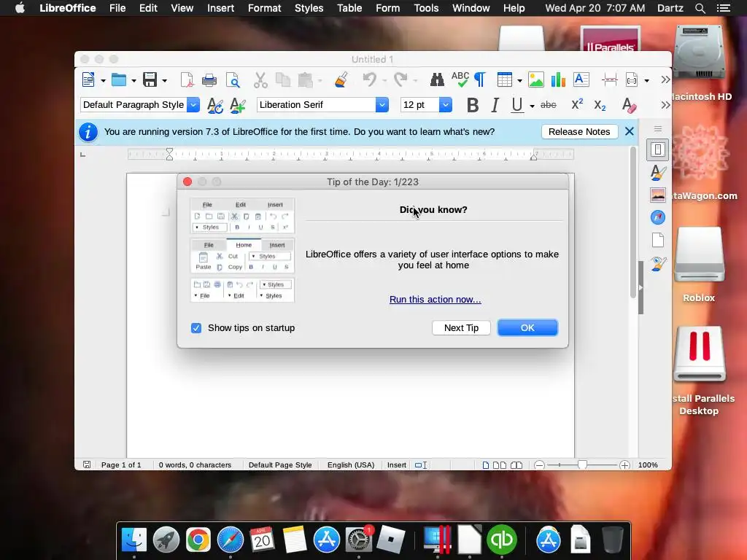Open the Table menu
This screenshot has height=560, width=747.
coord(349,8)
